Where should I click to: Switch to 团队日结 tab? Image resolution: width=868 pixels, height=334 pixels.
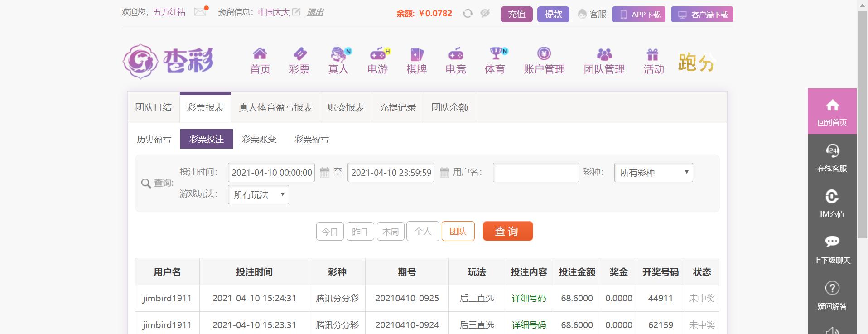click(154, 107)
